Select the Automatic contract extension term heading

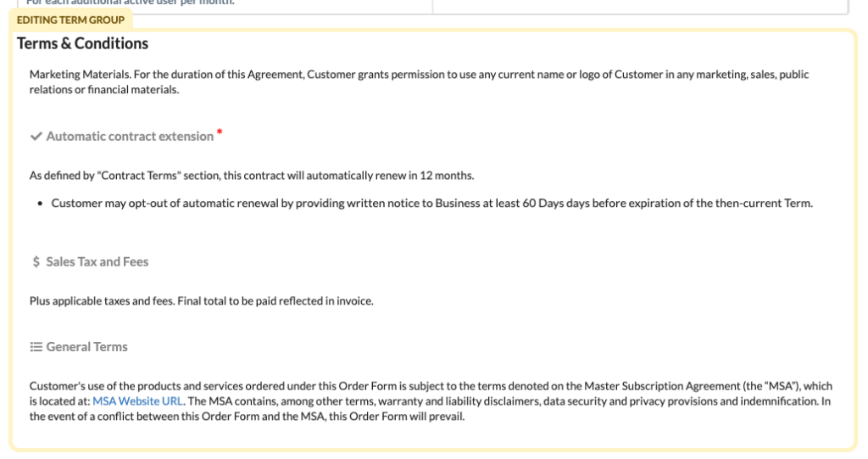click(130, 137)
